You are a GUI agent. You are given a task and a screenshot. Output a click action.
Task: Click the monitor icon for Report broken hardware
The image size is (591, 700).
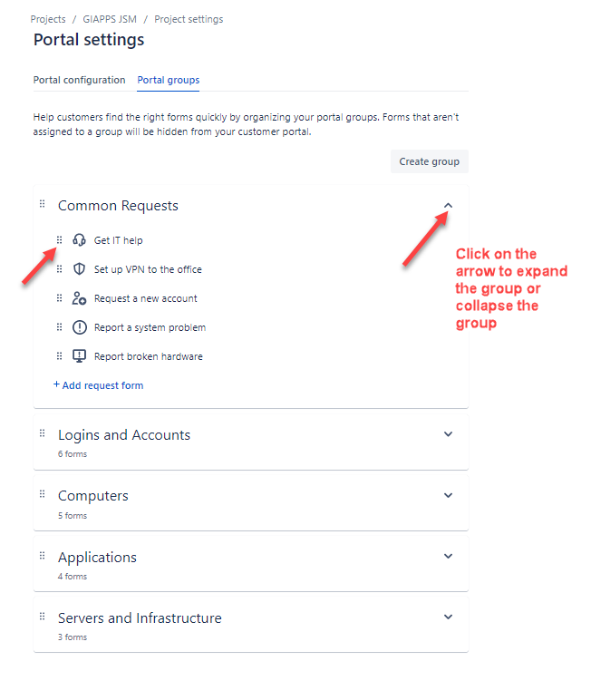pyautogui.click(x=80, y=356)
